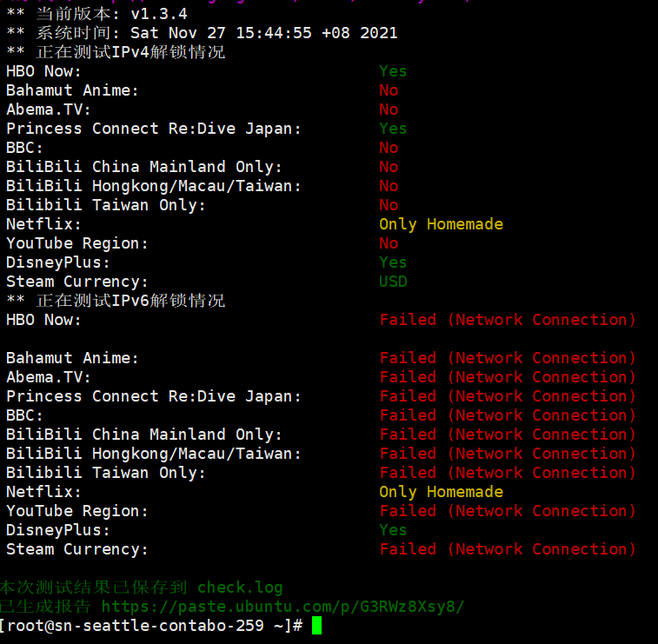This screenshot has height=644, width=658.
Task: Click the IPv6 unlock test header line
Action: [x=116, y=301]
